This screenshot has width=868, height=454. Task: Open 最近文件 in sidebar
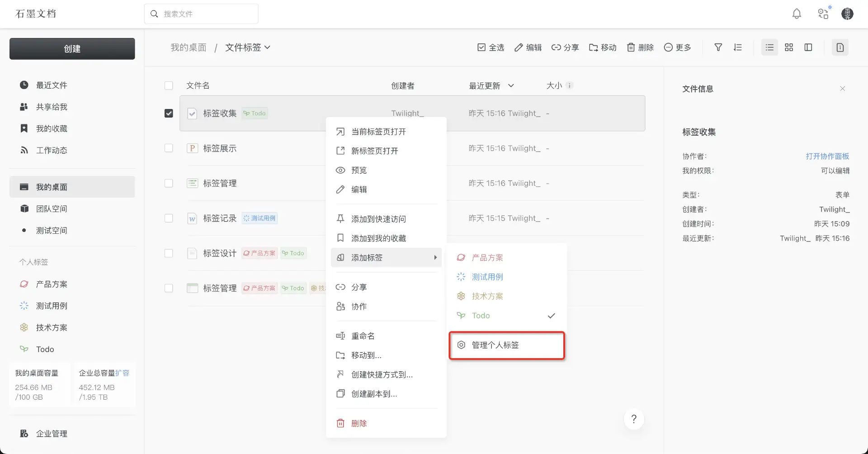(72, 85)
